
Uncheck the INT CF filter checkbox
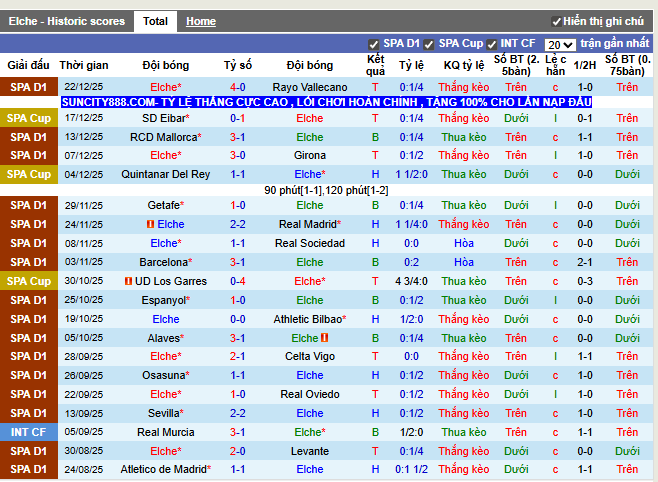click(491, 44)
